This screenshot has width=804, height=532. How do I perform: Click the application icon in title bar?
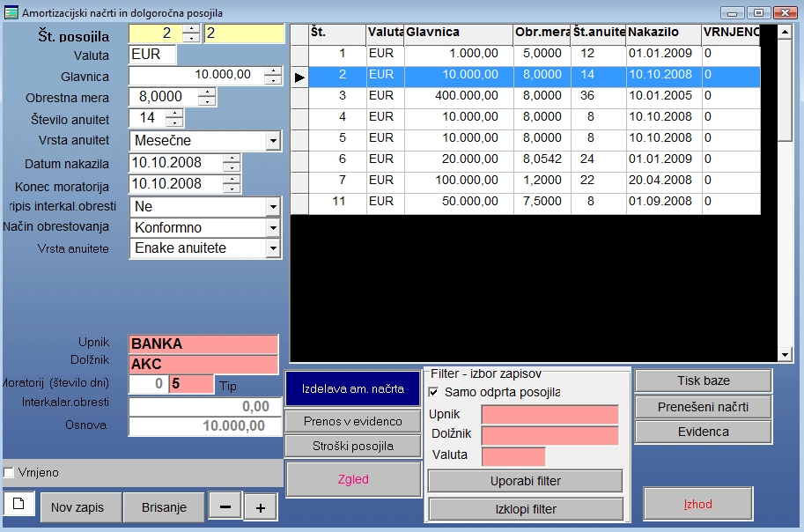pyautogui.click(x=10, y=13)
